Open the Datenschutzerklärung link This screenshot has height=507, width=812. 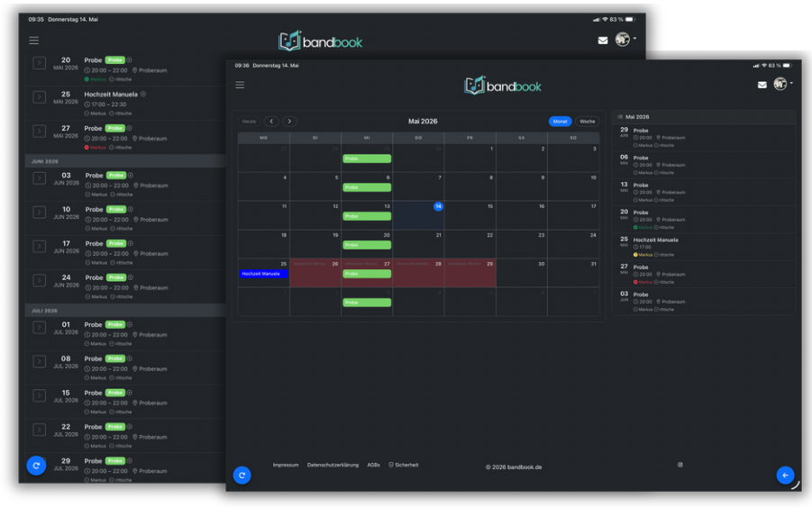pyautogui.click(x=333, y=465)
